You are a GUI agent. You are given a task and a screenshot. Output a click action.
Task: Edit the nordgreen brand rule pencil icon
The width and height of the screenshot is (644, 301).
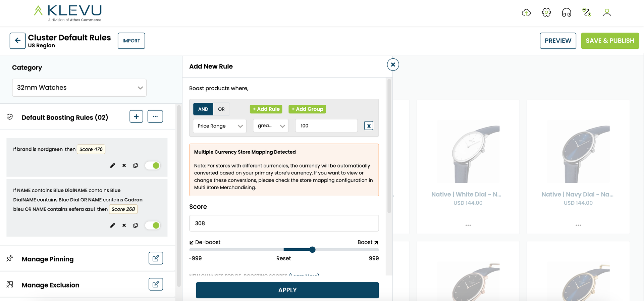pyautogui.click(x=113, y=165)
